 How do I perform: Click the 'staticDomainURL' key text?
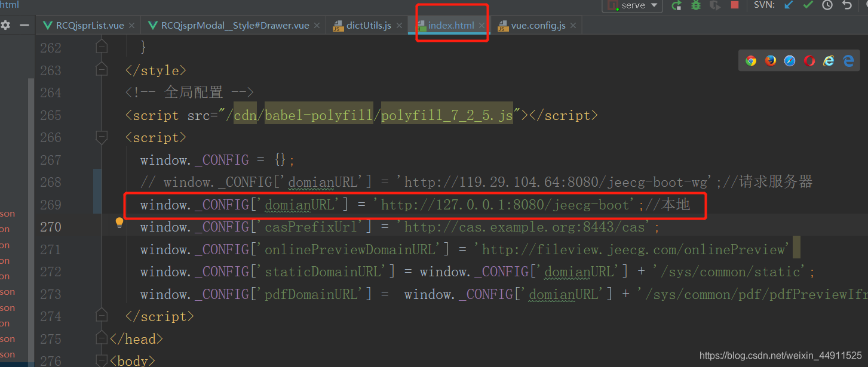pyautogui.click(x=322, y=272)
